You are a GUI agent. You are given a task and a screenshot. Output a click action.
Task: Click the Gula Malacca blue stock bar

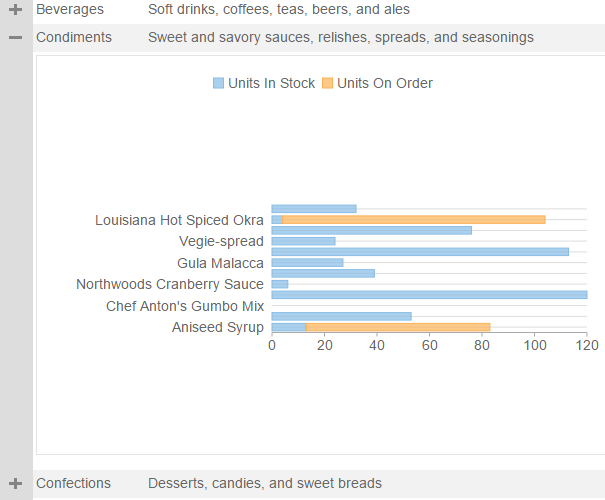coord(307,263)
